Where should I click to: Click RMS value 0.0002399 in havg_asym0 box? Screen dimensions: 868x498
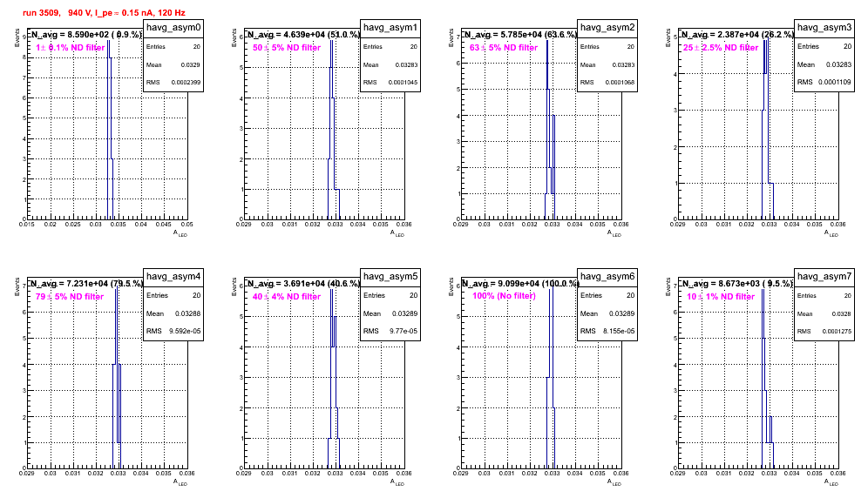coord(186,83)
